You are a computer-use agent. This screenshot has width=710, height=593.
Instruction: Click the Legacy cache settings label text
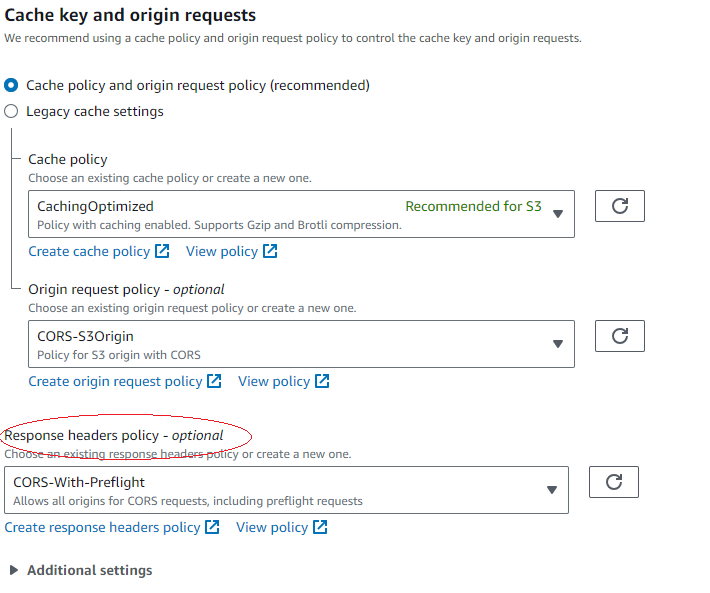pos(95,111)
